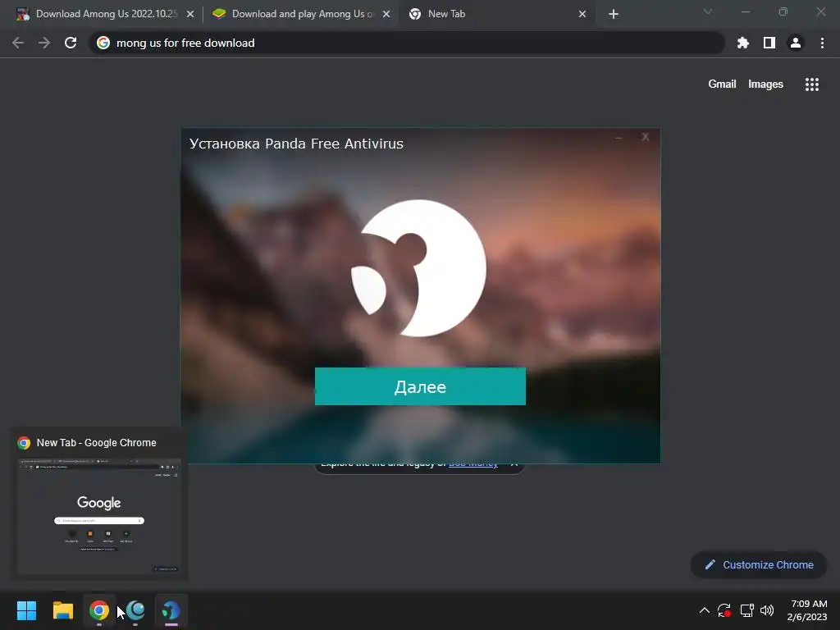Open the Chrome profile icon
840x630 pixels.
(796, 43)
